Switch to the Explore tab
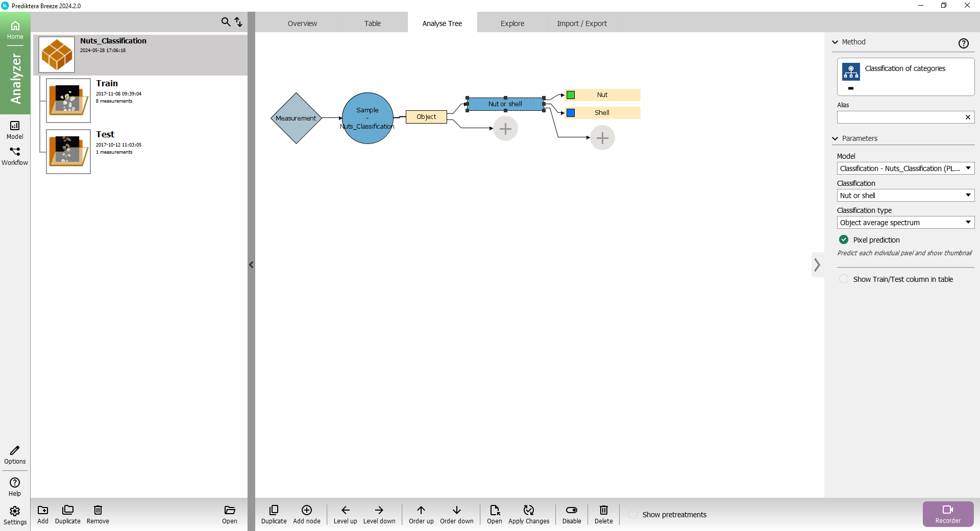Viewport: 980px width, 531px height. click(x=512, y=23)
